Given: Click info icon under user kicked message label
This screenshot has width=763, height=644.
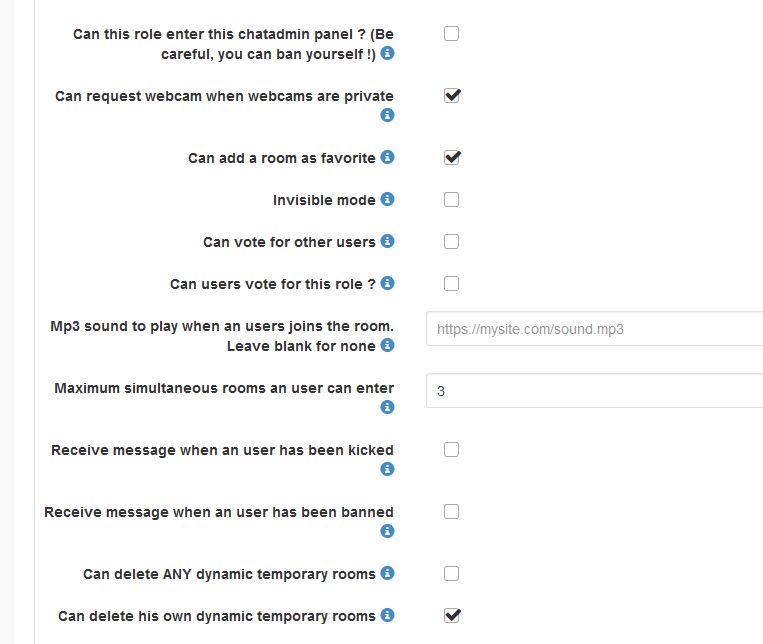Looking at the screenshot, I should tap(388, 469).
